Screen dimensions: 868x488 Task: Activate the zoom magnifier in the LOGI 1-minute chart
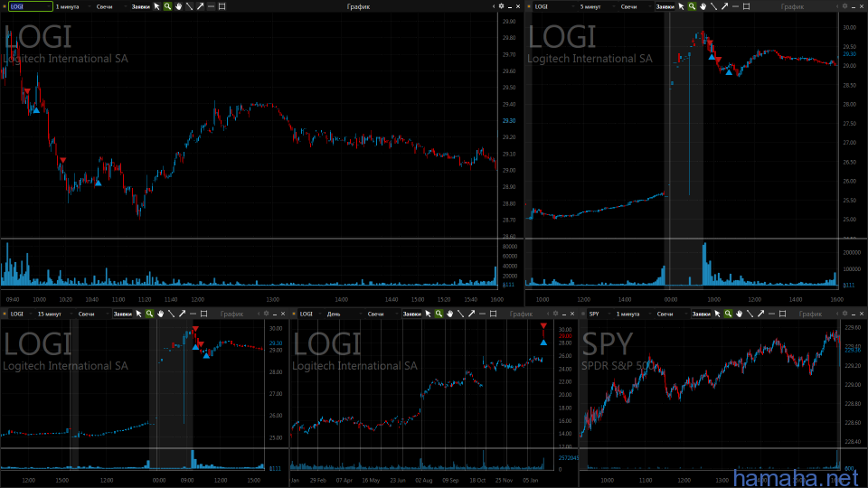point(167,6)
